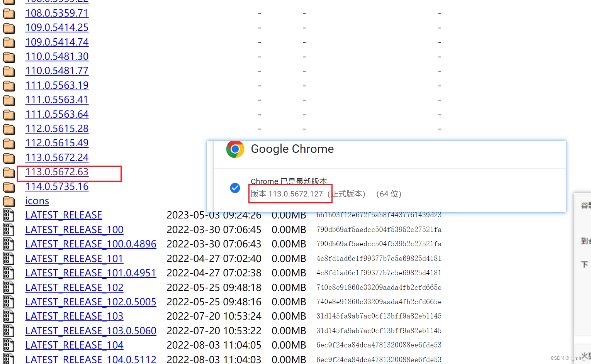Click the Google Chrome logo in the dialog
This screenshot has height=364, width=591.
tap(235, 149)
